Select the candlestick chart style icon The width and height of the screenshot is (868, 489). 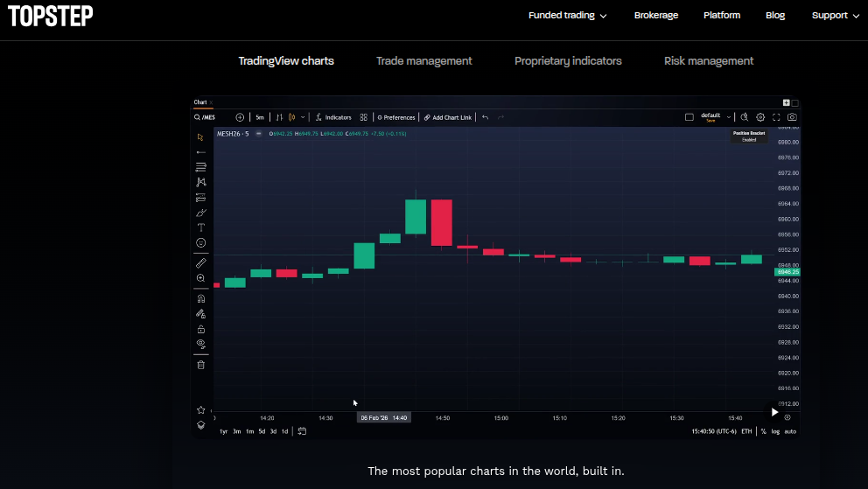291,117
